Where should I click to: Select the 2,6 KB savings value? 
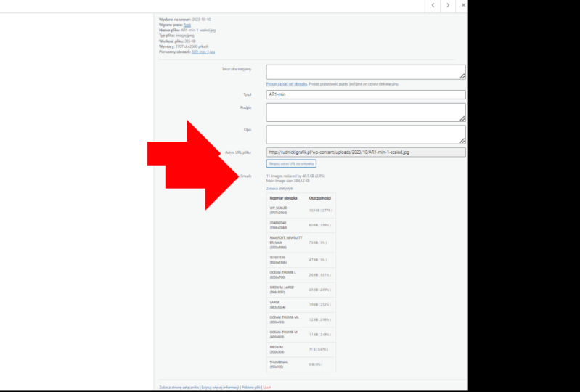pyautogui.click(x=320, y=275)
